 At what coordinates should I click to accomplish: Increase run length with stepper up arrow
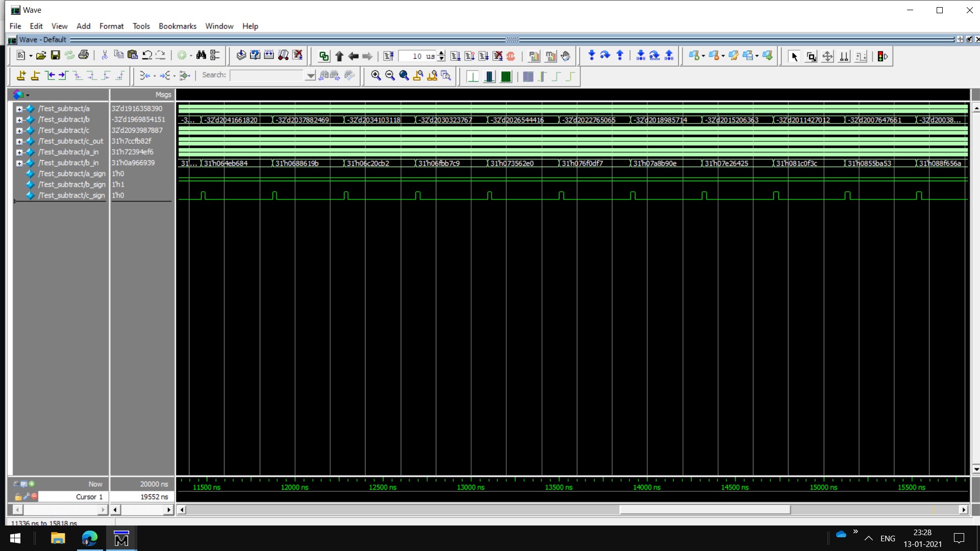[442, 53]
